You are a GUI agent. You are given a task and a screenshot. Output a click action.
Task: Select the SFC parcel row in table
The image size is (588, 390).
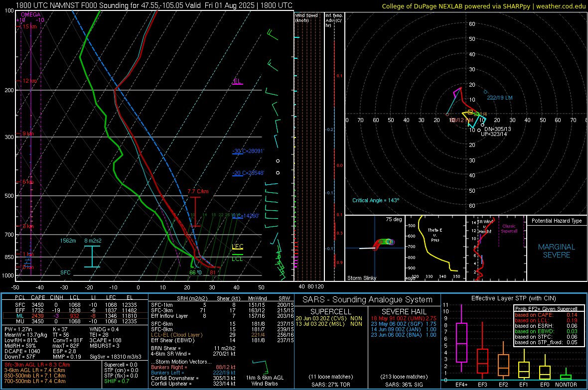75,305
